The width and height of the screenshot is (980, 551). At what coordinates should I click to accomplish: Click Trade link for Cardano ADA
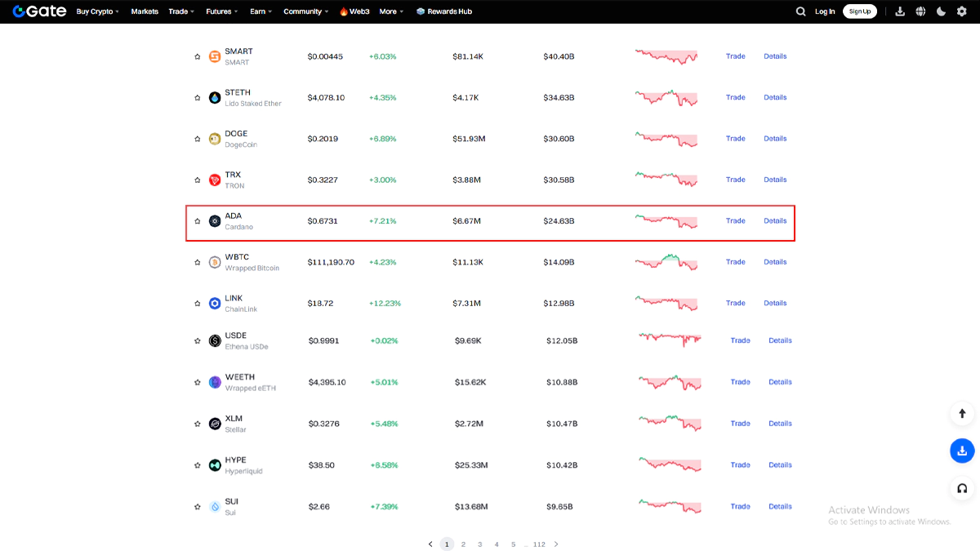coord(735,221)
